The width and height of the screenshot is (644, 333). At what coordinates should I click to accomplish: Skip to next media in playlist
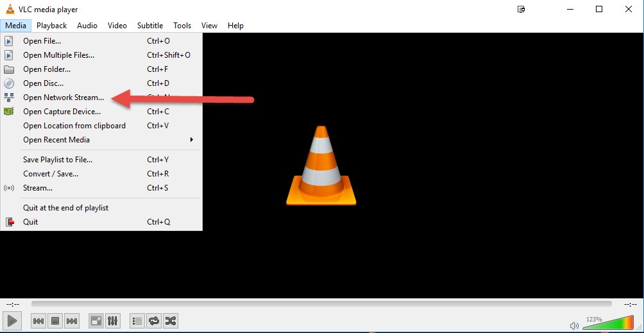click(71, 321)
